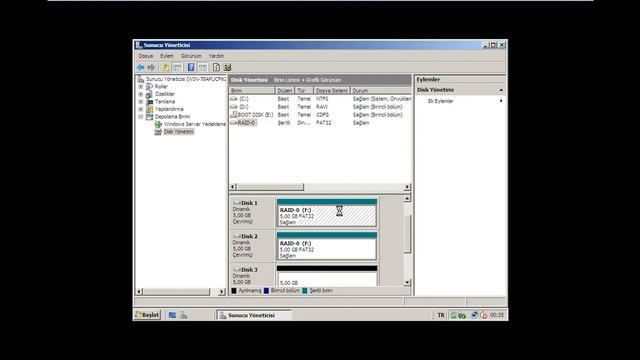Image resolution: width=640 pixels, height=360 pixels.
Task: Click the last toolbar settings icon
Action: (x=228, y=67)
